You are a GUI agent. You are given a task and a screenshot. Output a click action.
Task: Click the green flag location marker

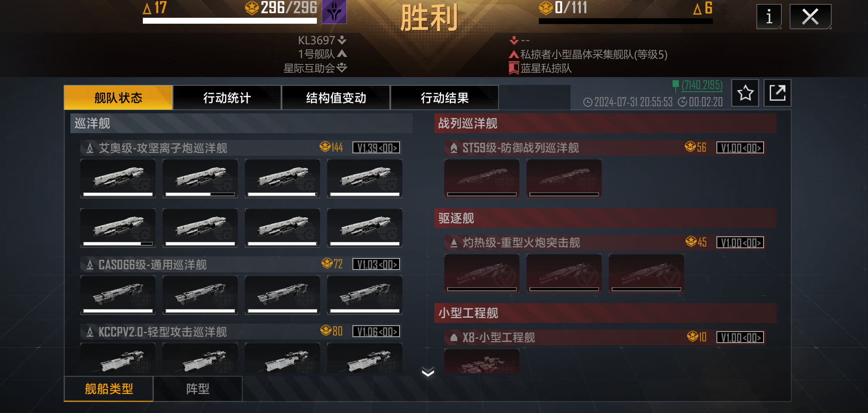click(675, 85)
